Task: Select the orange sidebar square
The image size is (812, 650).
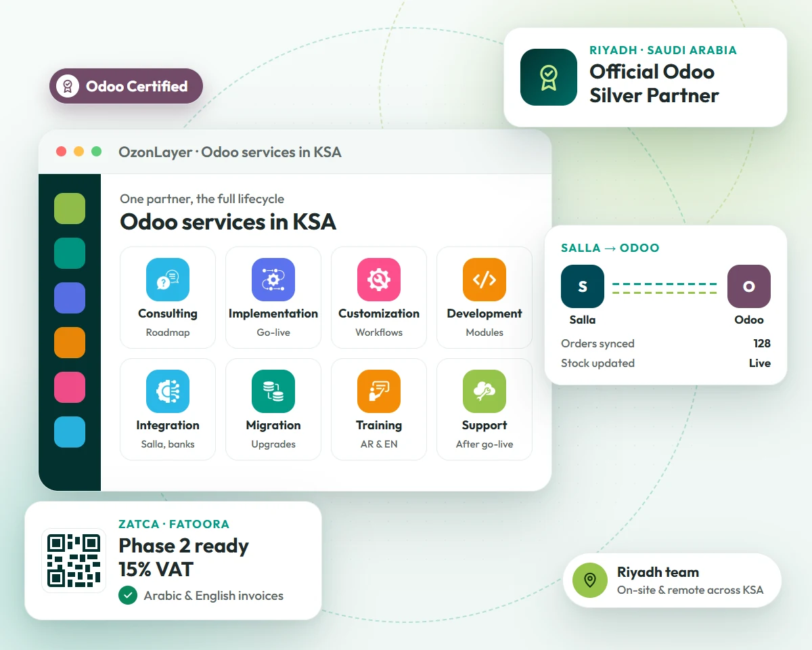Action: [70, 343]
